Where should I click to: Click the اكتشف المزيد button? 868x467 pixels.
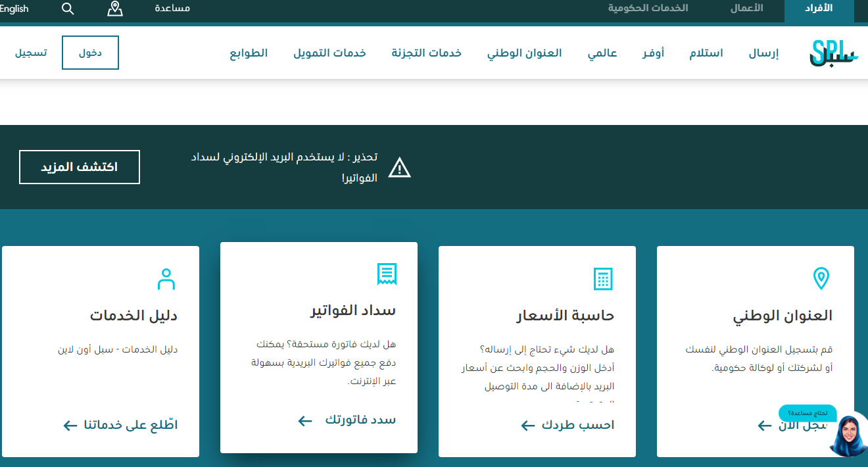coord(80,167)
